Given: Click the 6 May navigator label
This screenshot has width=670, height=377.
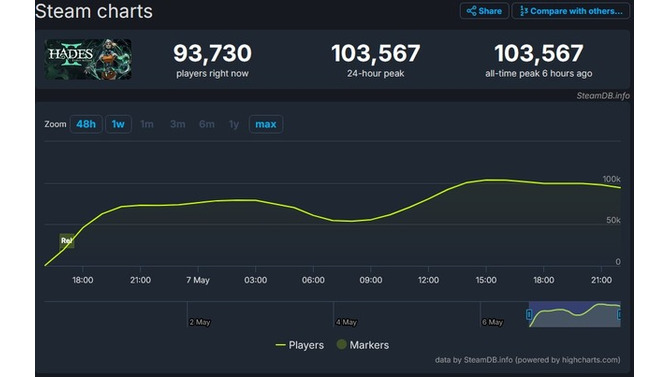Looking at the screenshot, I should pyautogui.click(x=493, y=322).
